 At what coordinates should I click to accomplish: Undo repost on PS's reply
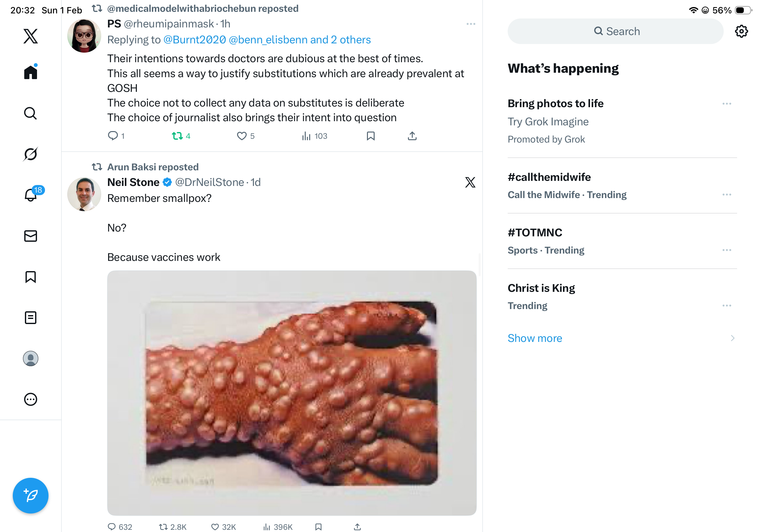click(x=177, y=136)
